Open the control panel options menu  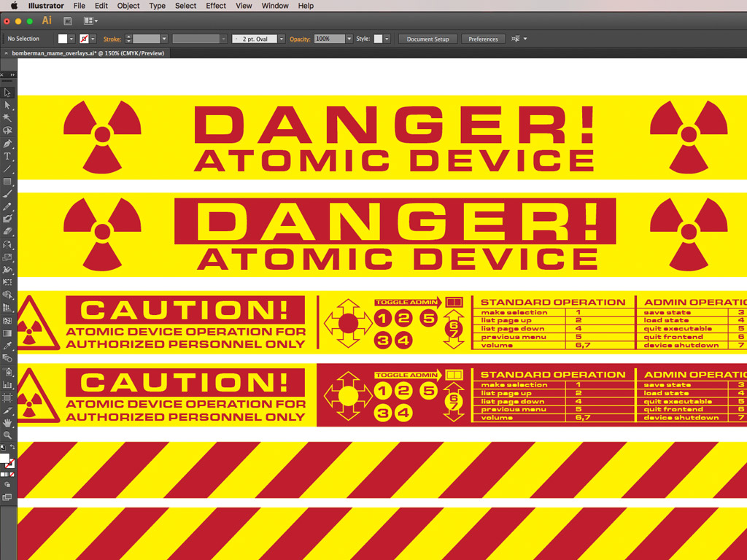pos(525,39)
